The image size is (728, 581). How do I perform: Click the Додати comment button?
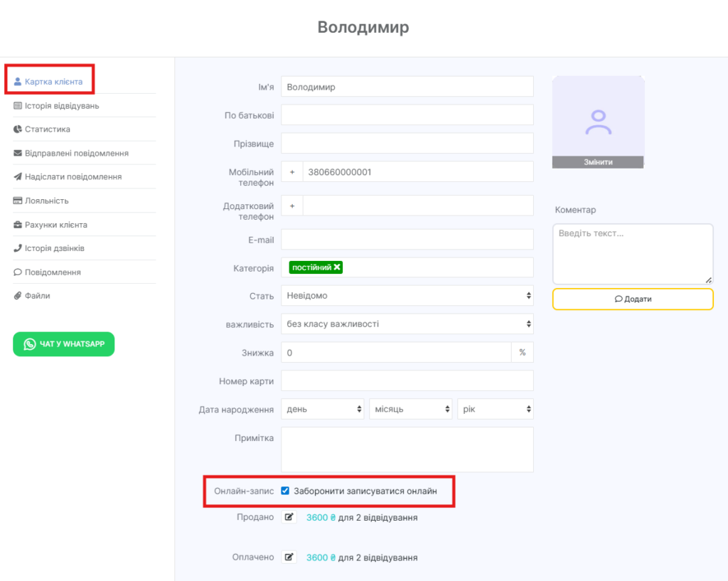tap(632, 299)
